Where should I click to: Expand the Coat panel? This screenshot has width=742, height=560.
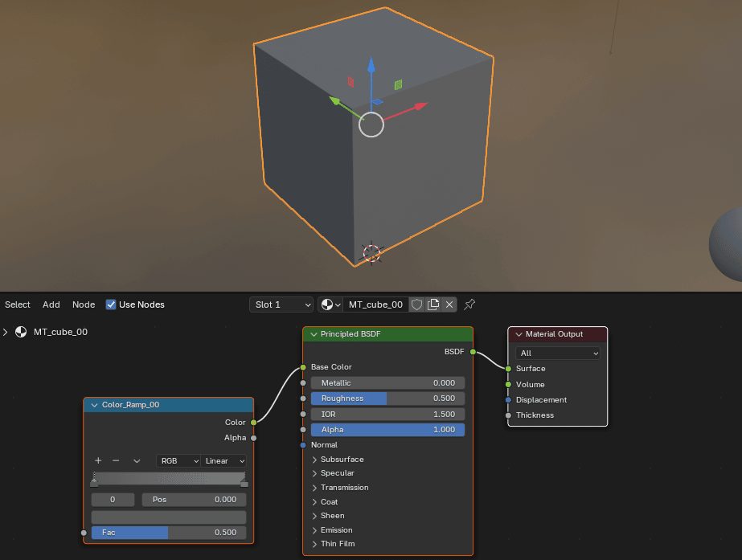314,502
